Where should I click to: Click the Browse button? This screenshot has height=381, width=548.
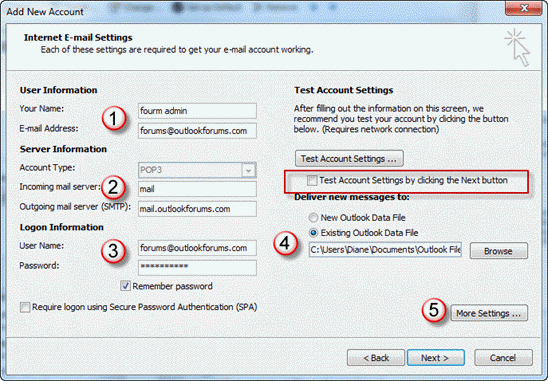pos(498,251)
